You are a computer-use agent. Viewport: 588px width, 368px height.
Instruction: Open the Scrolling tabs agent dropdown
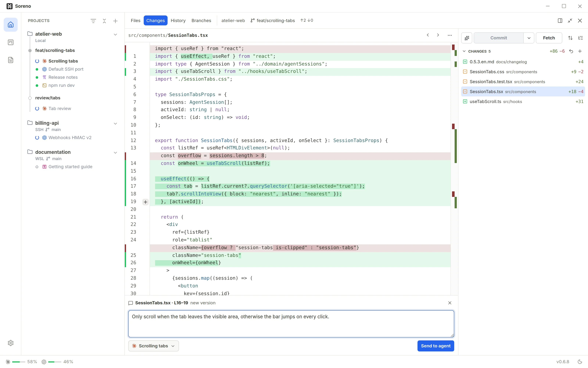154,346
